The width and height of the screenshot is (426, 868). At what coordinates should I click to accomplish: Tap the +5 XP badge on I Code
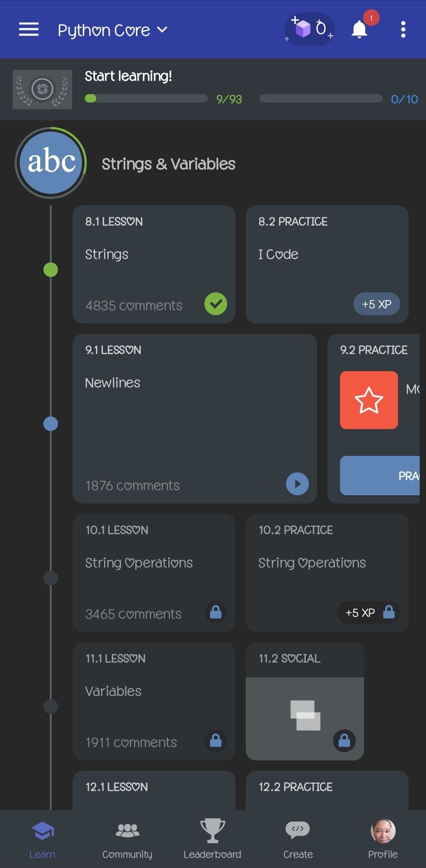coord(376,304)
